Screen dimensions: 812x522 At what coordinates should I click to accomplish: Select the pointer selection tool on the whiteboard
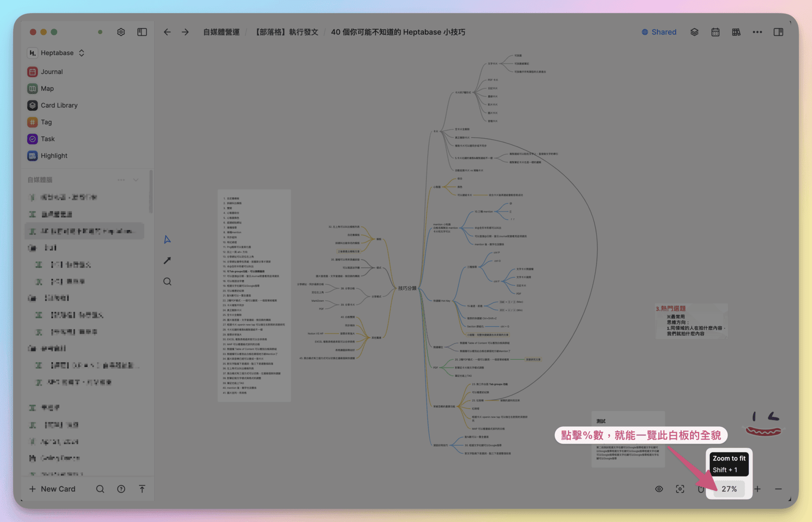coord(167,239)
